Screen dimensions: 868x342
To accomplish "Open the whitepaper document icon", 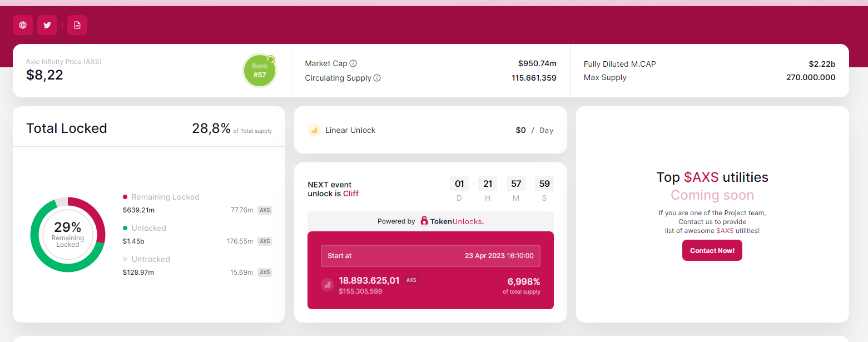I will pyautogui.click(x=77, y=25).
